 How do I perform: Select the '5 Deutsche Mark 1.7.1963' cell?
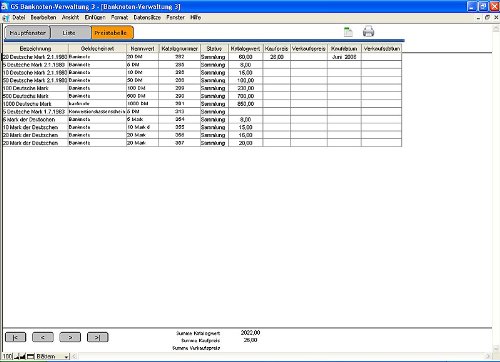35,112
